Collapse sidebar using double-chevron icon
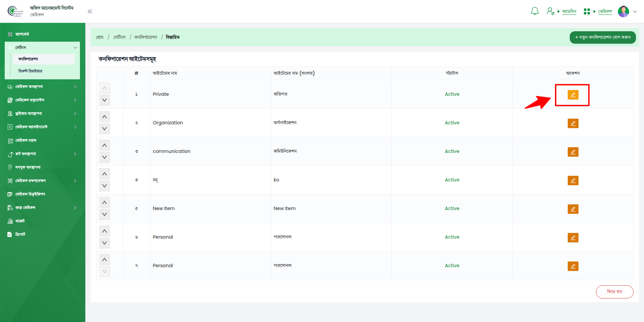The image size is (644, 322). pos(90,11)
